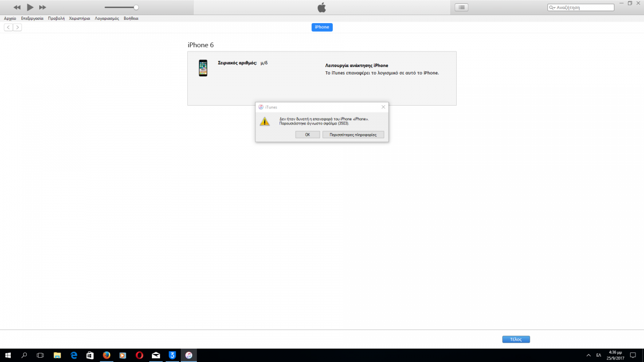Open Microsoft Store from taskbar
Screen dimensions: 644x362
90,355
